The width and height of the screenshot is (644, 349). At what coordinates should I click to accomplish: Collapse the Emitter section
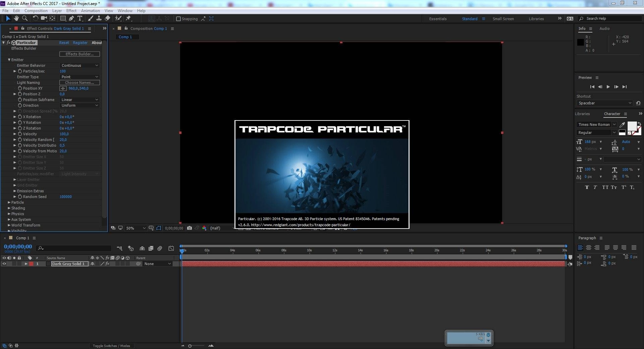[x=9, y=60]
